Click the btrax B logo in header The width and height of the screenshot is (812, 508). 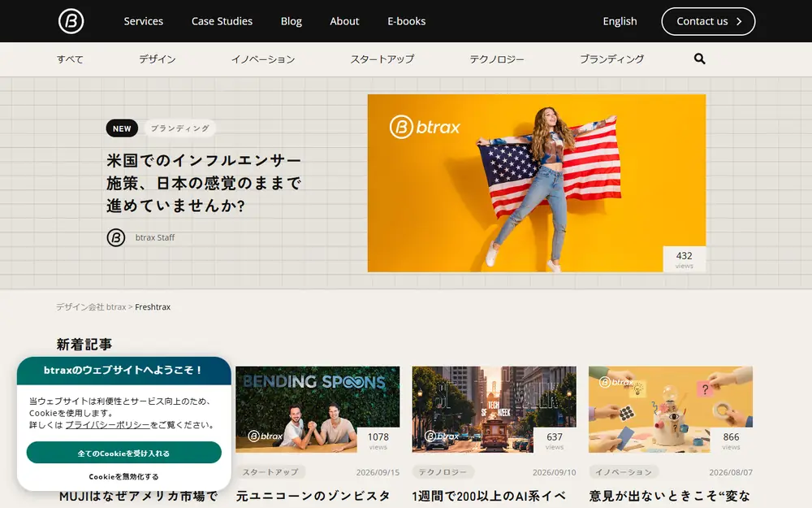click(x=71, y=21)
